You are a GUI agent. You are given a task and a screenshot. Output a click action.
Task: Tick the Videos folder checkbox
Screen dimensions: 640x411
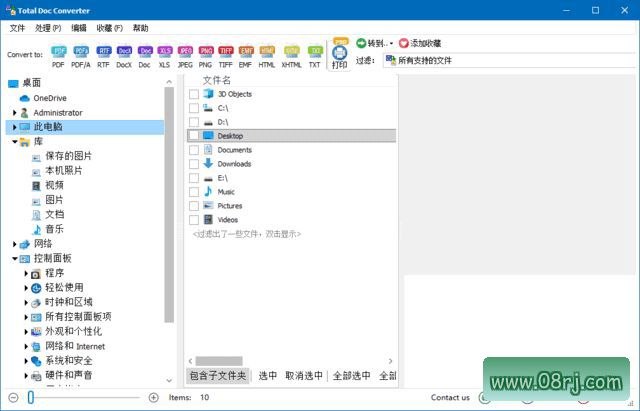point(194,220)
